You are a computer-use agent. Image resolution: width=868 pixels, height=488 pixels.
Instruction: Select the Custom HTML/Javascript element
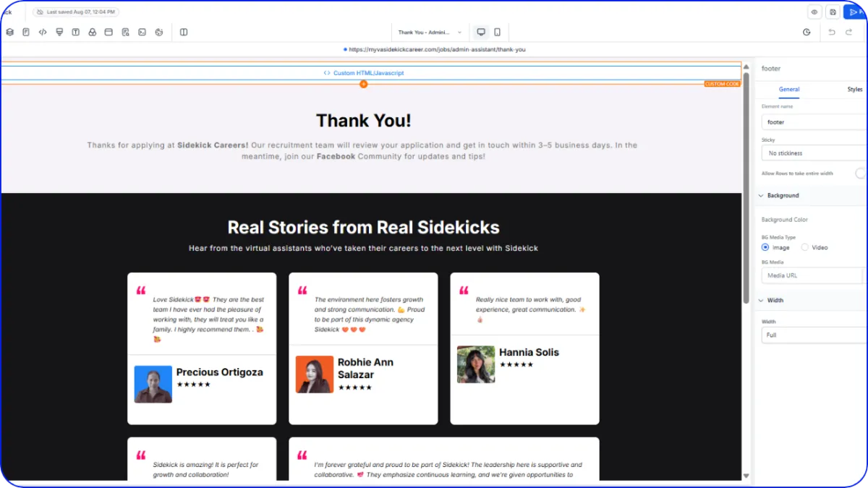364,73
